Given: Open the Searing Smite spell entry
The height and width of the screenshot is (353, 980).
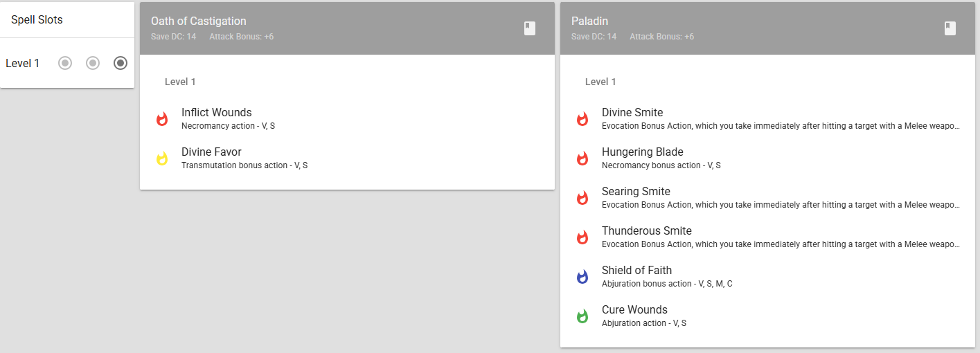Looking at the screenshot, I should click(767, 198).
